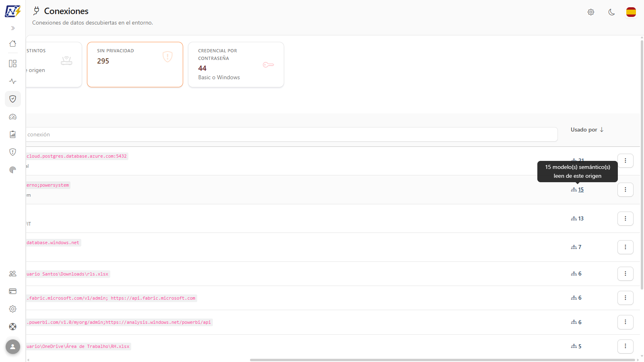Select the Sin Privacidad 295 card
644x362 pixels.
135,64
